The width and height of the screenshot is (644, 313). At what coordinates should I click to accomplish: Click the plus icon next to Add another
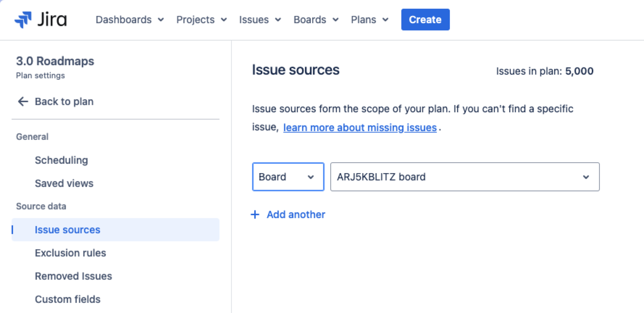click(255, 214)
